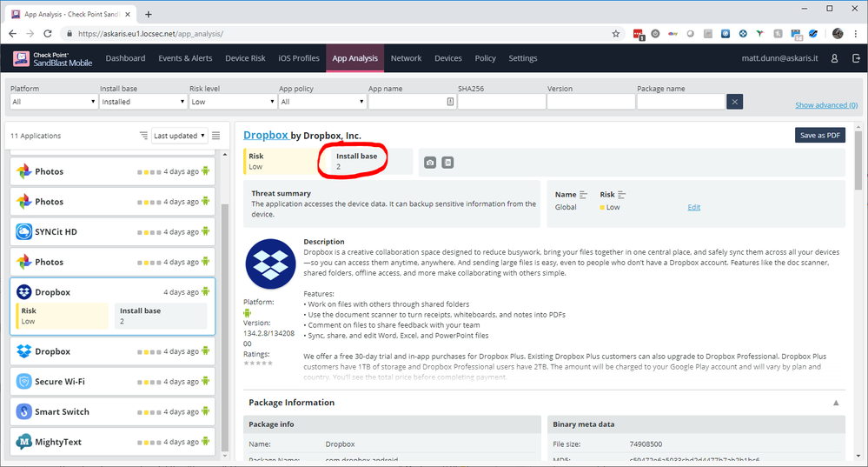The image size is (868, 467).
Task: Open the Last updated sort dropdown
Action: point(179,136)
